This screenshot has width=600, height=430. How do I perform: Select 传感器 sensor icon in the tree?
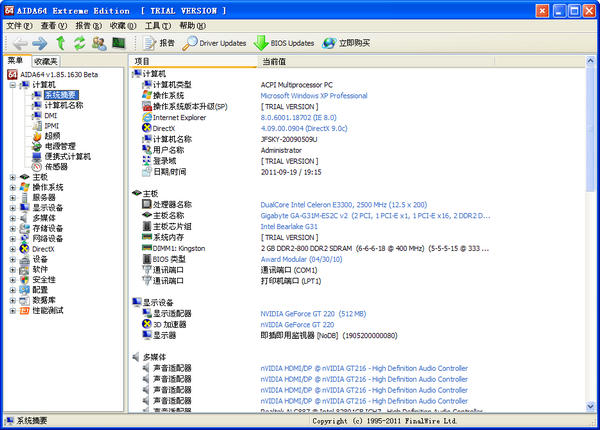(x=37, y=167)
